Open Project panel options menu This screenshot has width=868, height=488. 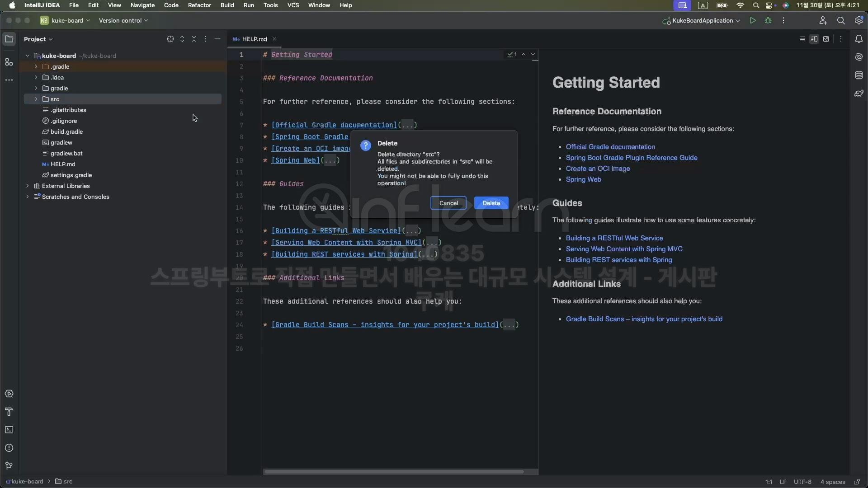pos(206,39)
